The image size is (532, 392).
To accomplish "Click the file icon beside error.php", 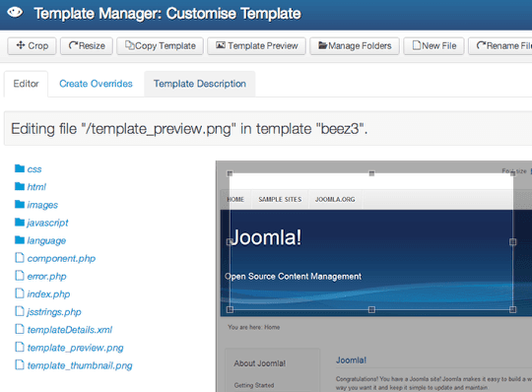I will [x=20, y=276].
